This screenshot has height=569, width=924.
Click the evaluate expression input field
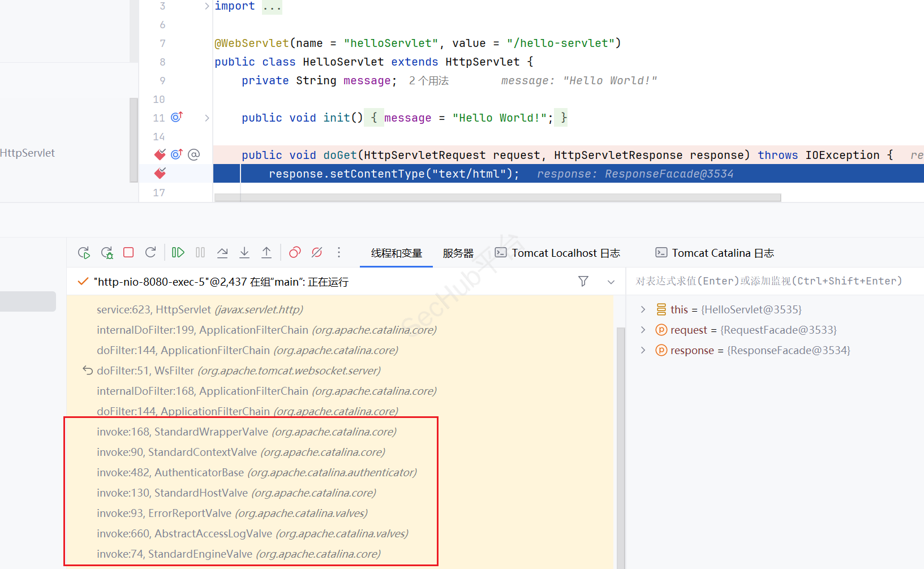coord(770,281)
